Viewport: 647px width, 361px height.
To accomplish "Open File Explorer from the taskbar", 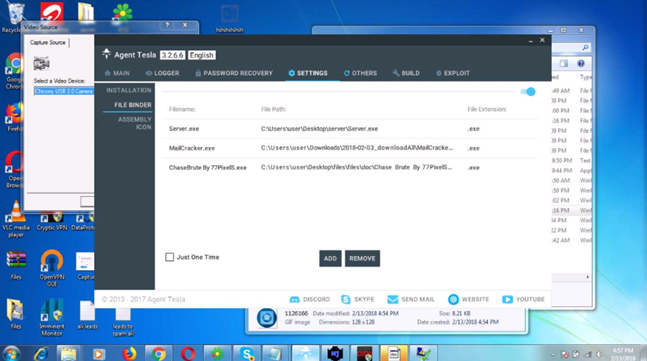I will pyautogui.click(x=68, y=354).
